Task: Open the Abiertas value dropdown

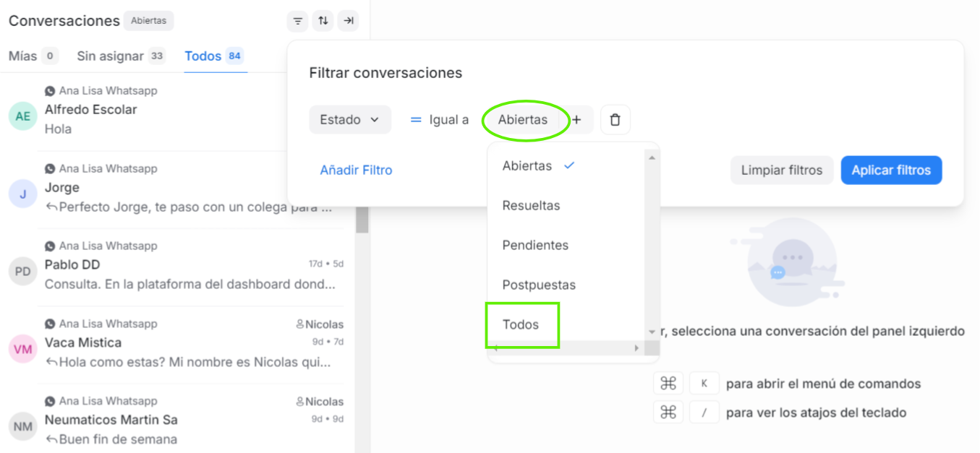Action: 523,120
